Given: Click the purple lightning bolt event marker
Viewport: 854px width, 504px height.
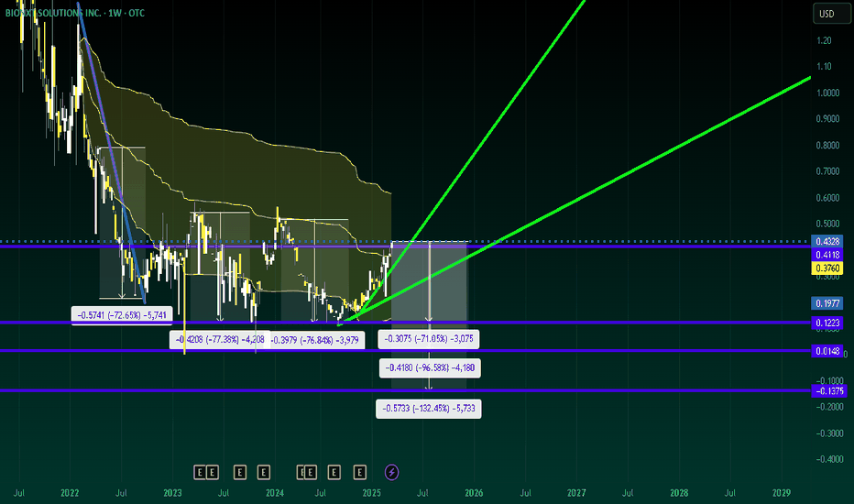Looking at the screenshot, I should point(391,472).
